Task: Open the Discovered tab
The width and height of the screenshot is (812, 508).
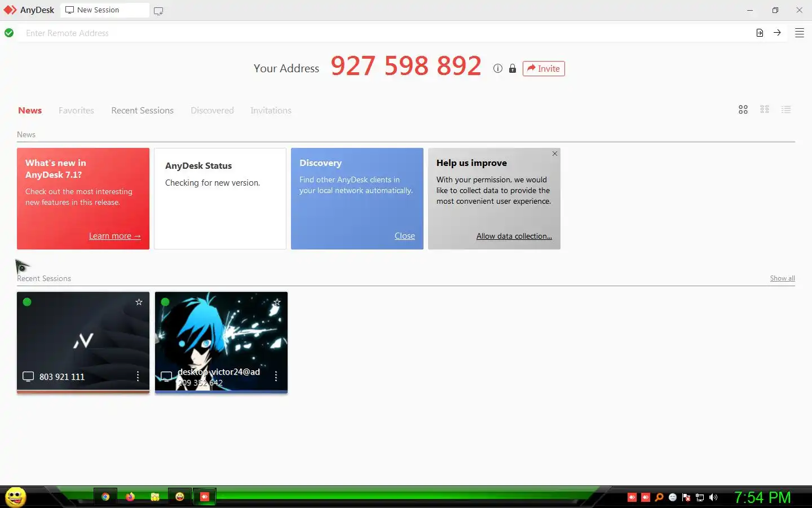Action: pos(212,111)
